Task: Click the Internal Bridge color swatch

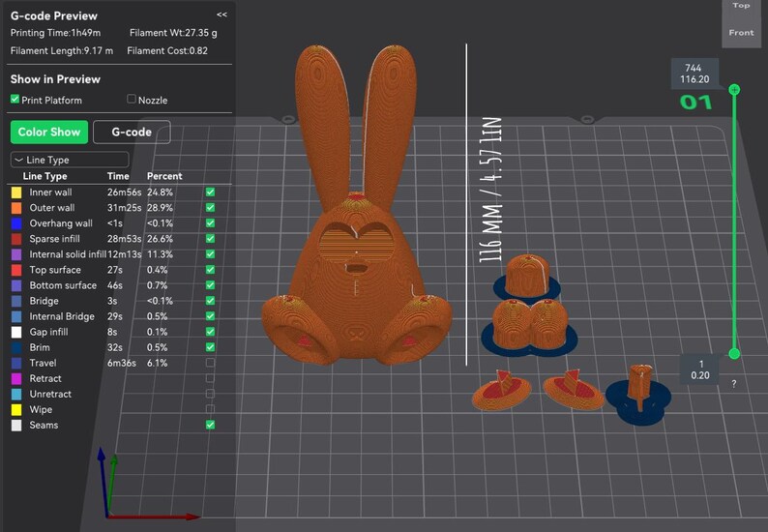Action: pos(16,316)
